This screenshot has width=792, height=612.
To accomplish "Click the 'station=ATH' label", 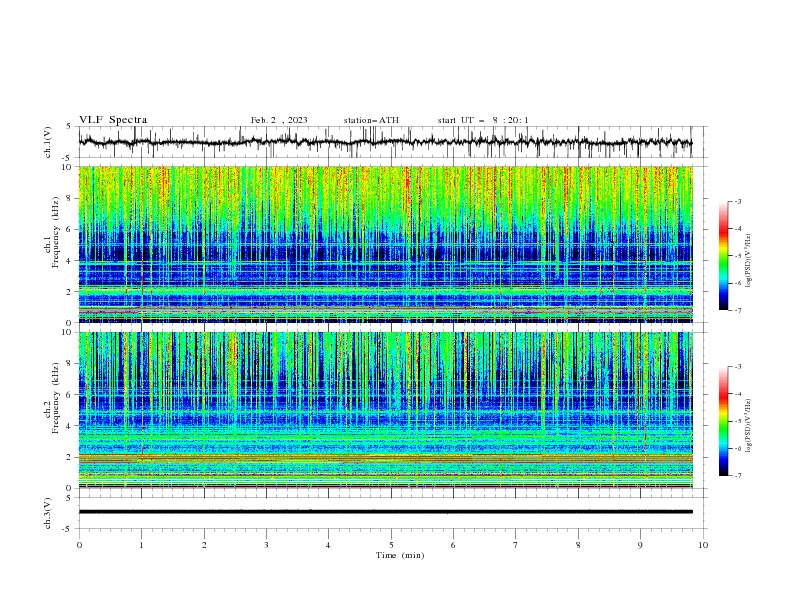I will pos(371,120).
